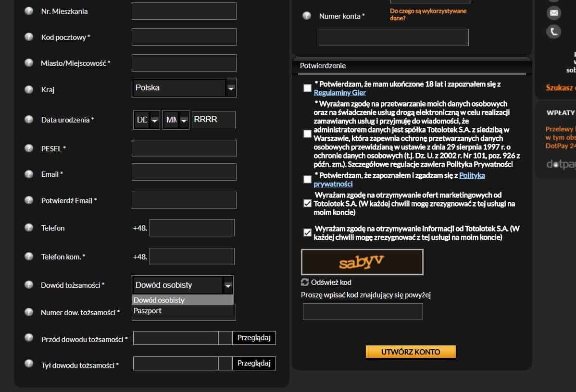Click help icon next to PESEL

(29, 148)
